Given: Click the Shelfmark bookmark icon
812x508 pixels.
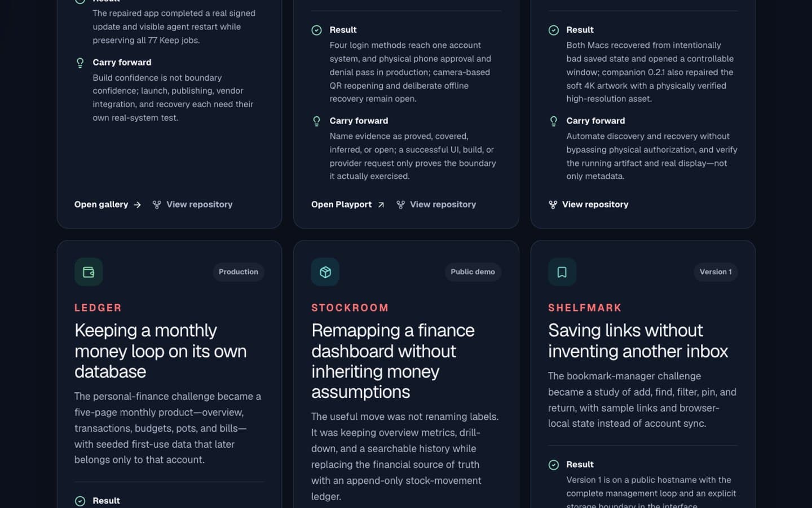Looking at the screenshot, I should coord(562,272).
